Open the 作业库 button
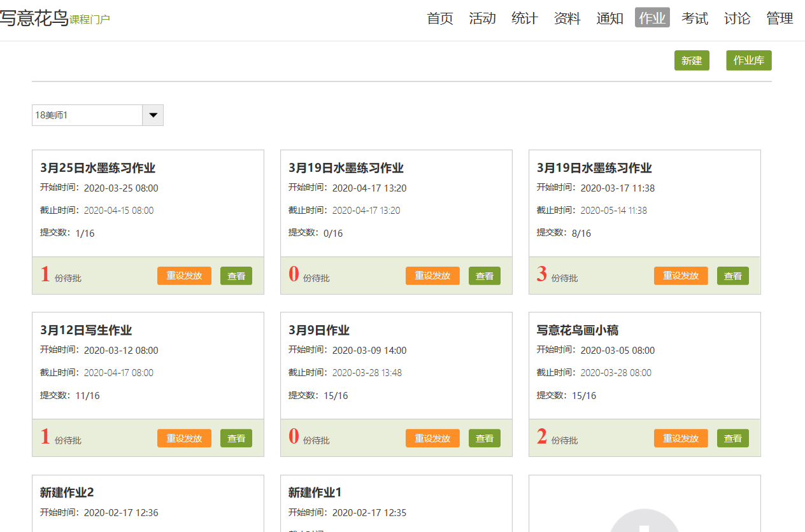 [748, 60]
